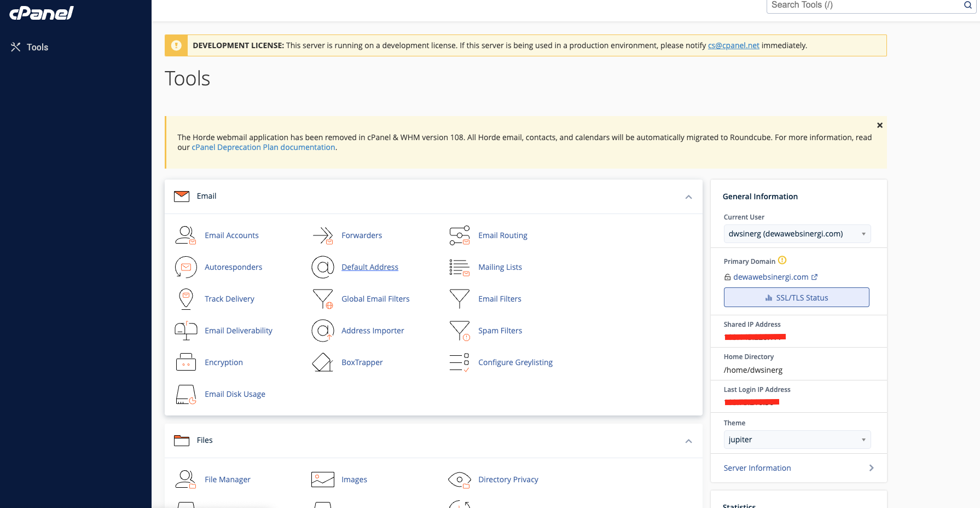Open the Spam Filters link
Viewport: 980px width, 508px height.
coord(500,331)
